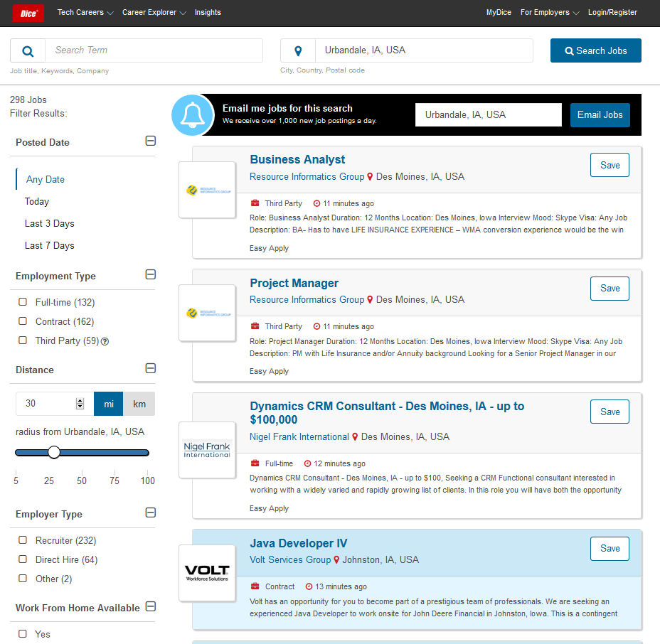Click the Search Term input field

coord(154,50)
